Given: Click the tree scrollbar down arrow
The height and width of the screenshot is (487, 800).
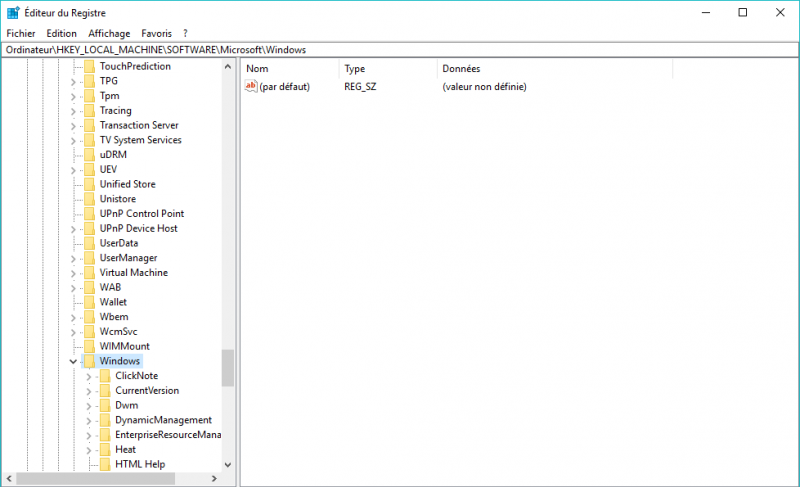Looking at the screenshot, I should tap(228, 465).
